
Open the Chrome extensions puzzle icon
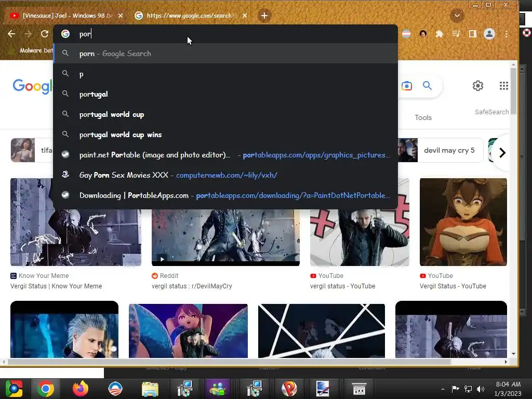[440, 34]
